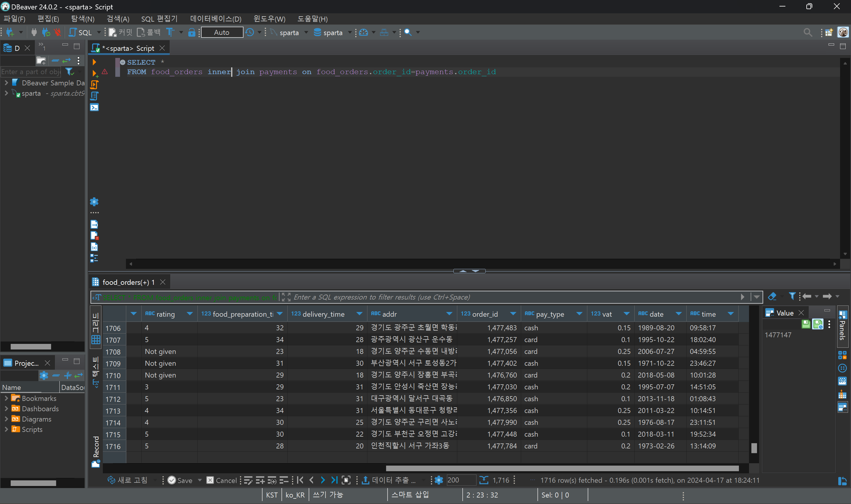Open Auto transaction mode dropdown

222,32
